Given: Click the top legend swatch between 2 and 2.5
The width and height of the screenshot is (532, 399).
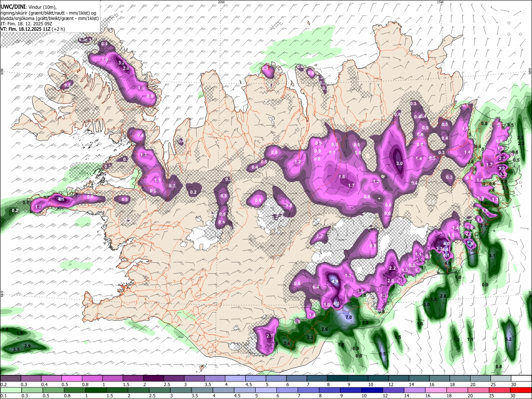Looking at the screenshot, I should [153, 379].
